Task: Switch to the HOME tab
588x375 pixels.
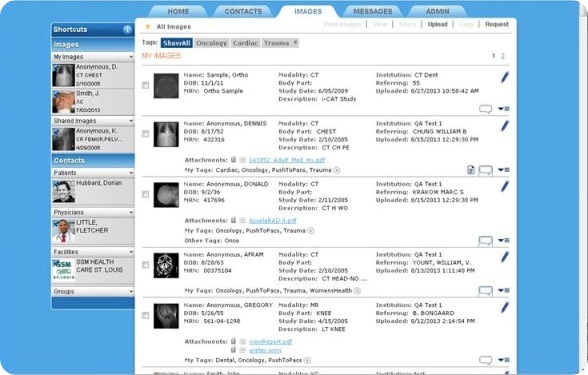Action: click(178, 12)
